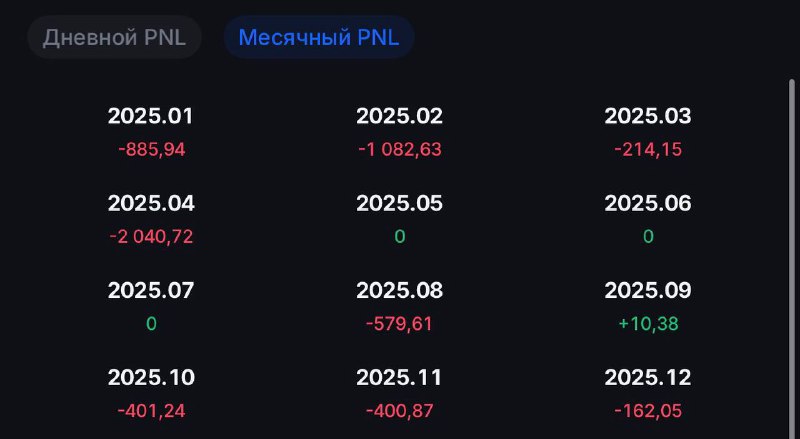Click the +10,38 profit value

pyautogui.click(x=648, y=324)
